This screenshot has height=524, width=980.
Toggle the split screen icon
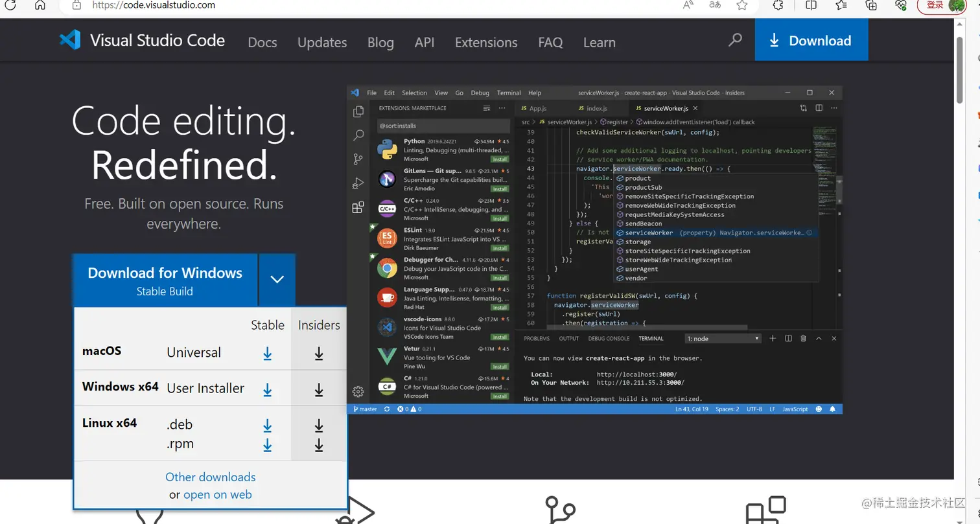point(811,5)
